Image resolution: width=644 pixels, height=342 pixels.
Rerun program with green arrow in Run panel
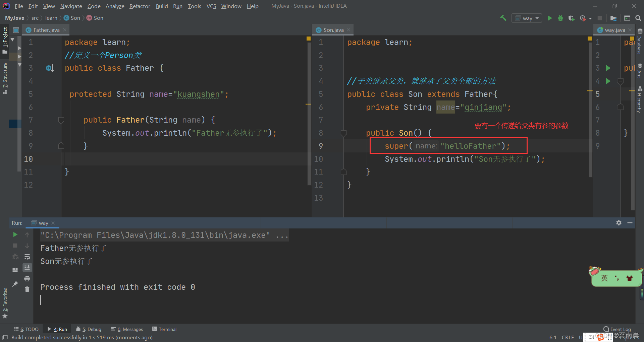pos(15,235)
